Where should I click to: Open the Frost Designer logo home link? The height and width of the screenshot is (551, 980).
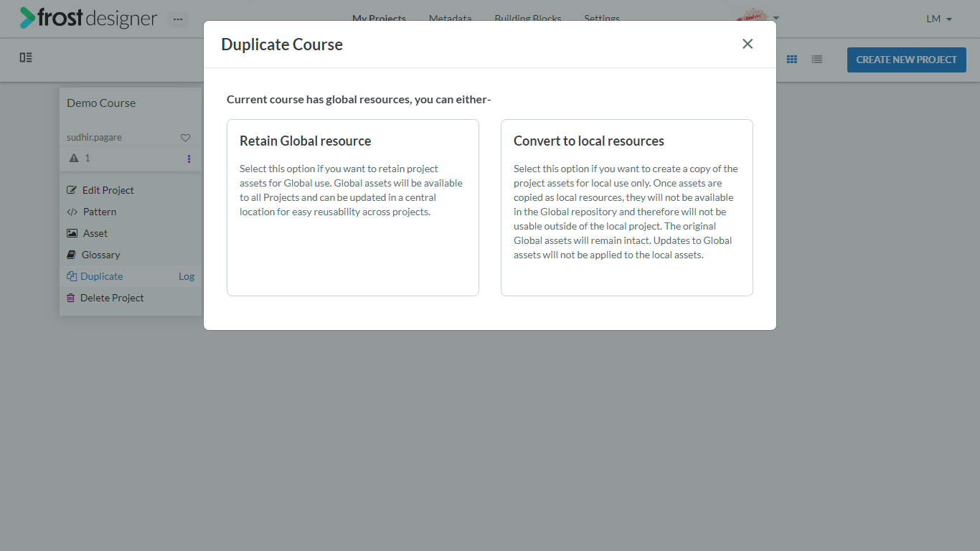coord(88,18)
